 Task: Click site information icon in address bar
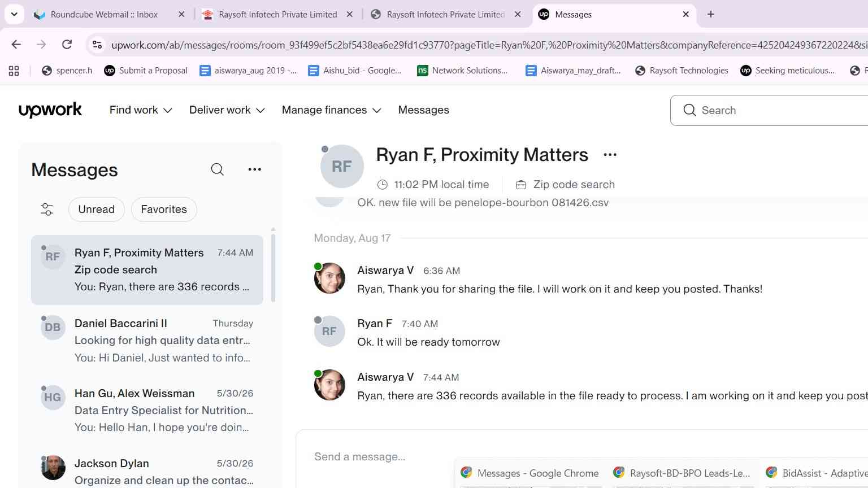click(97, 45)
